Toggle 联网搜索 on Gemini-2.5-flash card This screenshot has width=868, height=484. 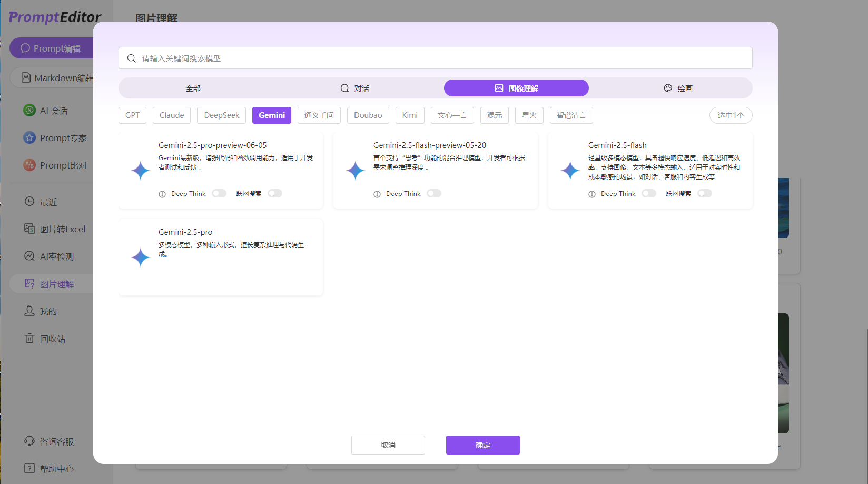tap(704, 193)
